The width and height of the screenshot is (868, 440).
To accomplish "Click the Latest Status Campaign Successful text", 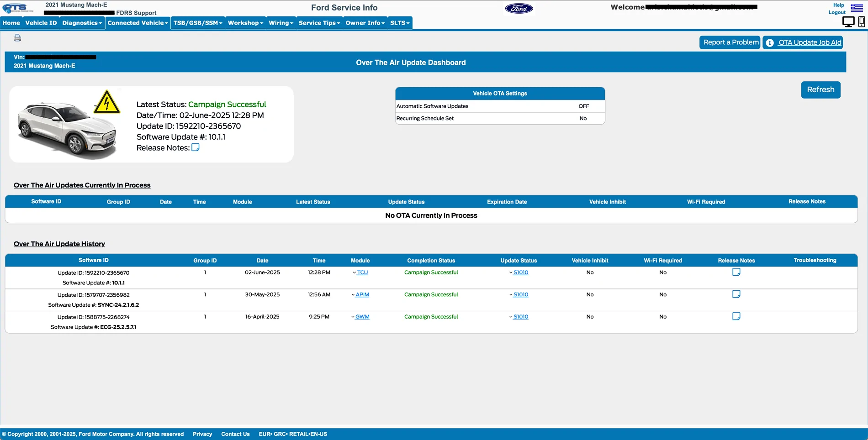I will click(x=227, y=105).
